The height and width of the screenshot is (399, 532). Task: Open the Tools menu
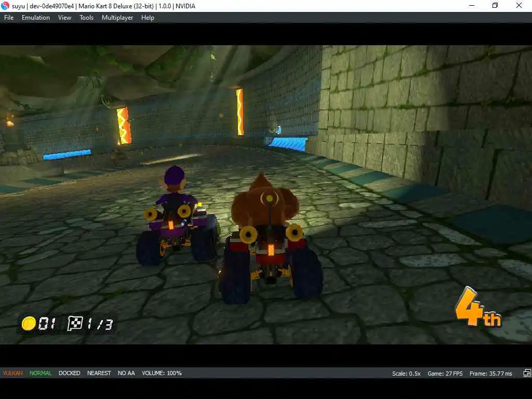click(87, 18)
